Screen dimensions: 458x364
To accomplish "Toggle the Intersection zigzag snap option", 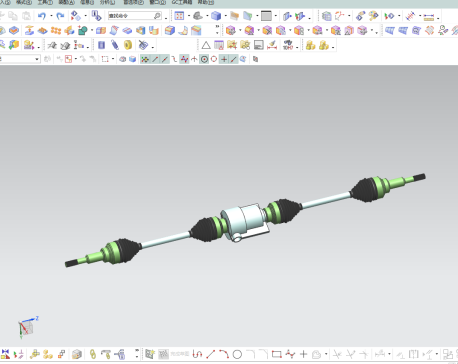I will point(184,59).
